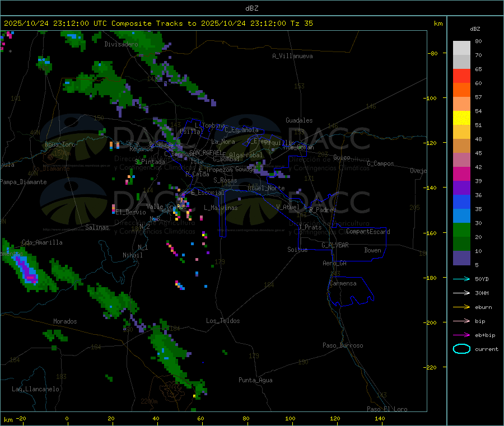Click the cyan ellipse 'current' symbol

tap(461, 349)
